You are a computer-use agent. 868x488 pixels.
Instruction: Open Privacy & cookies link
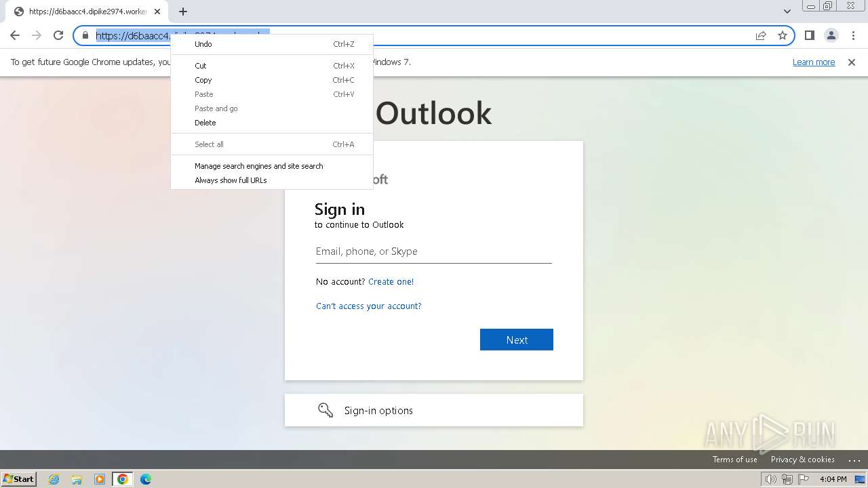[802, 460]
